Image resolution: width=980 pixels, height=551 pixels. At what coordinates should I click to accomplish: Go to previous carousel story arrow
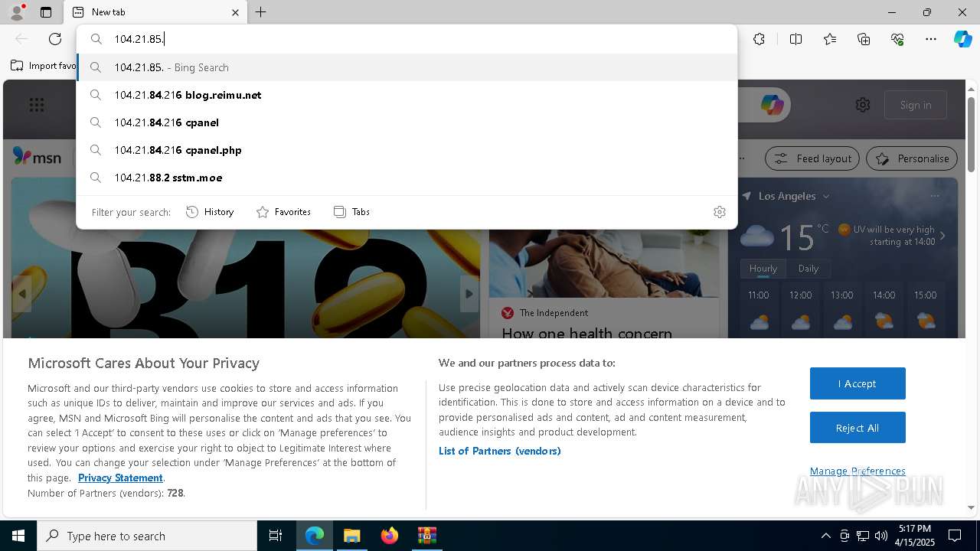pyautogui.click(x=22, y=294)
